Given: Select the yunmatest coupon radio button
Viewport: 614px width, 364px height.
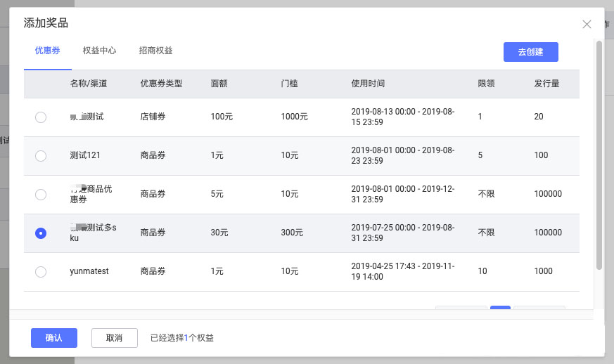Looking at the screenshot, I should 41,272.
